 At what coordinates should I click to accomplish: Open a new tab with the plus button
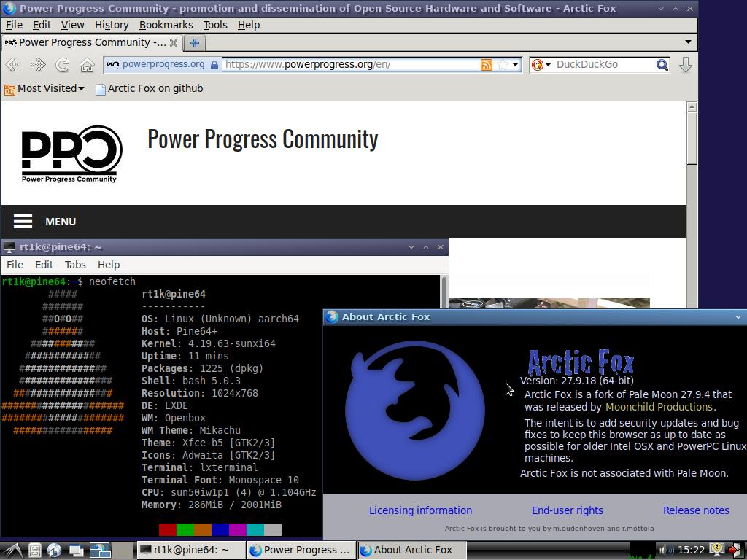(x=194, y=43)
